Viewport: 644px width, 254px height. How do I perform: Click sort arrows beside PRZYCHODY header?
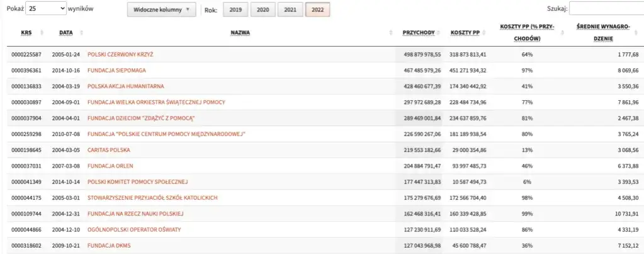point(438,33)
